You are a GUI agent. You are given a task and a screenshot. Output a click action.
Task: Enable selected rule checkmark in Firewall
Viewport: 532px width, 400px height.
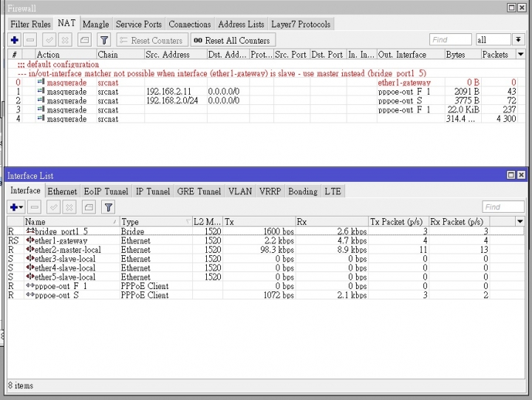click(x=50, y=40)
